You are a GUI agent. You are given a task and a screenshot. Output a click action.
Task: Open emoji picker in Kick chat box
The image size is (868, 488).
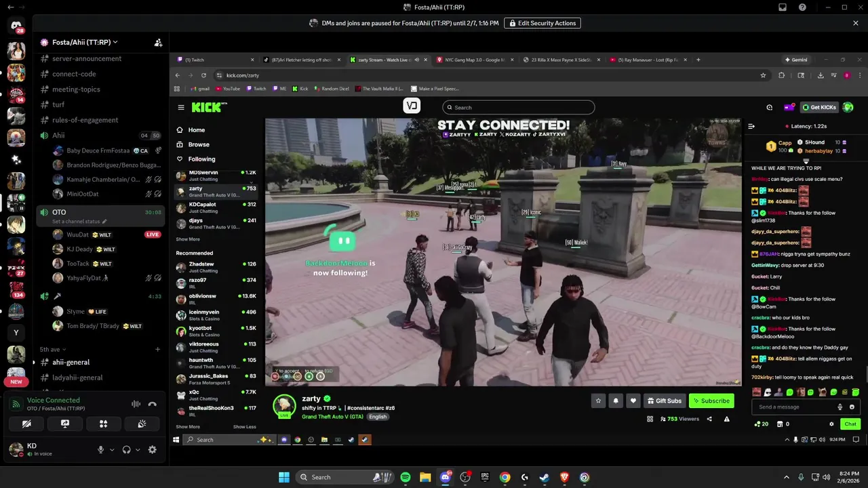pyautogui.click(x=852, y=407)
